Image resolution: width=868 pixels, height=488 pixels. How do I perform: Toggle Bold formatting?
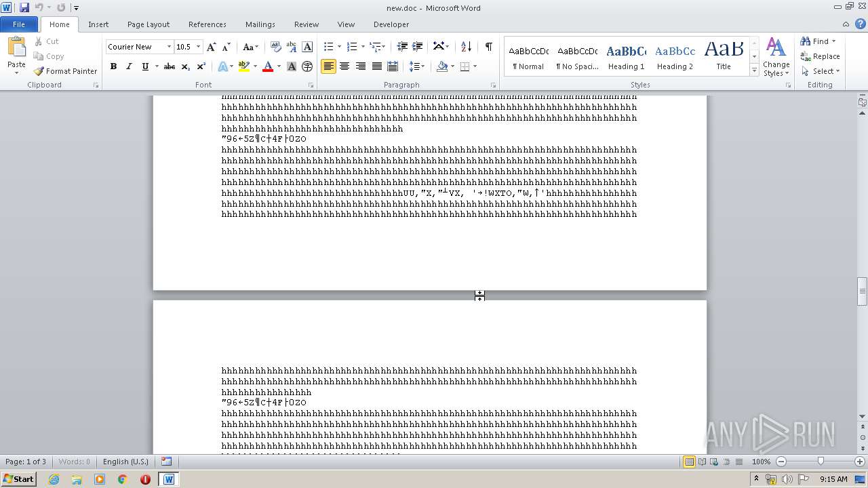click(x=113, y=66)
